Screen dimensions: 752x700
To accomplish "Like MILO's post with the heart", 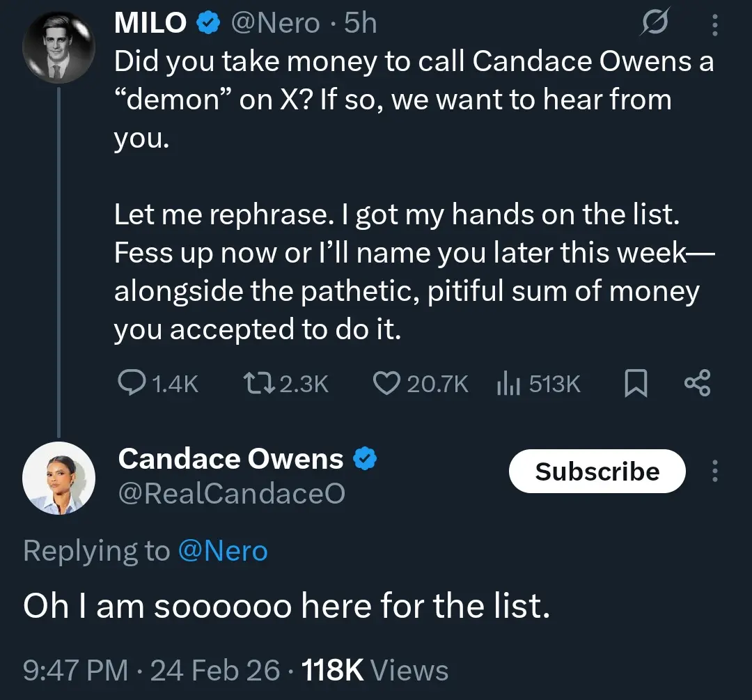I will point(386,383).
